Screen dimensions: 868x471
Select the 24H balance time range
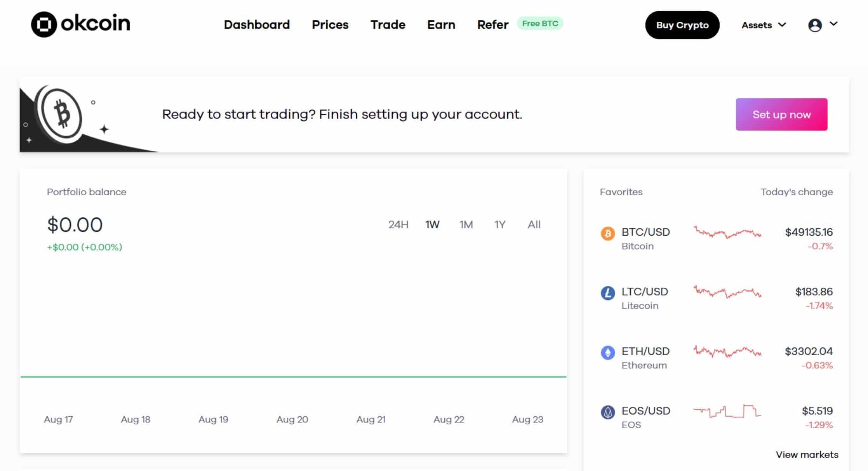398,225
